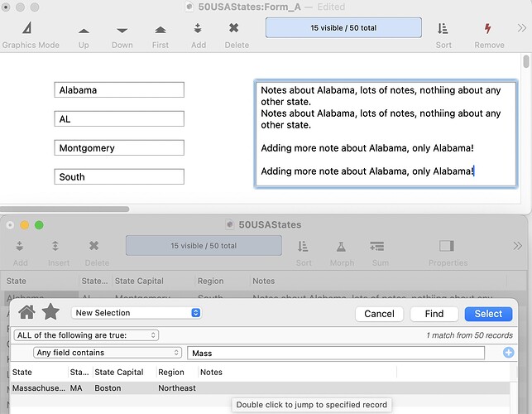Screen dimensions: 532x414
Task: Click Add record icon in Form_A toolbar
Action: click(198, 28)
